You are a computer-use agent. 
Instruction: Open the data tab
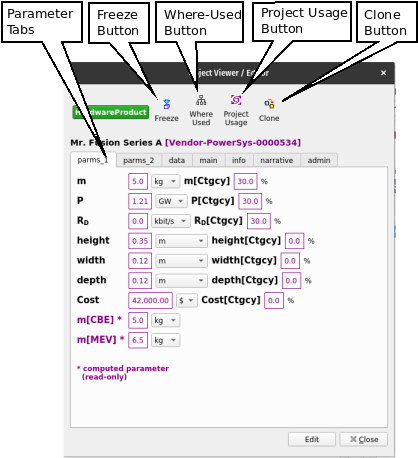(177, 160)
